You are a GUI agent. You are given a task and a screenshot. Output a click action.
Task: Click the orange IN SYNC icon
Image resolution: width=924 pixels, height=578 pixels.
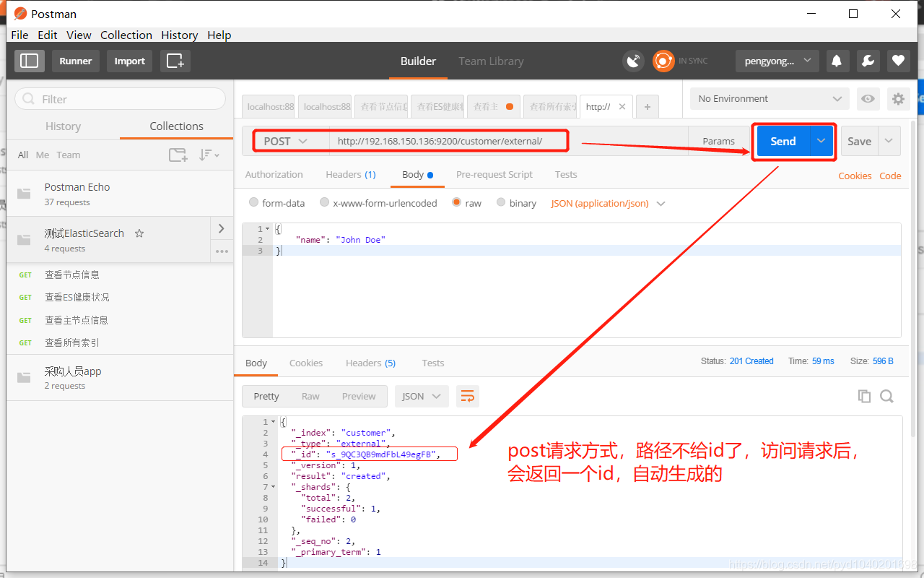(x=663, y=61)
